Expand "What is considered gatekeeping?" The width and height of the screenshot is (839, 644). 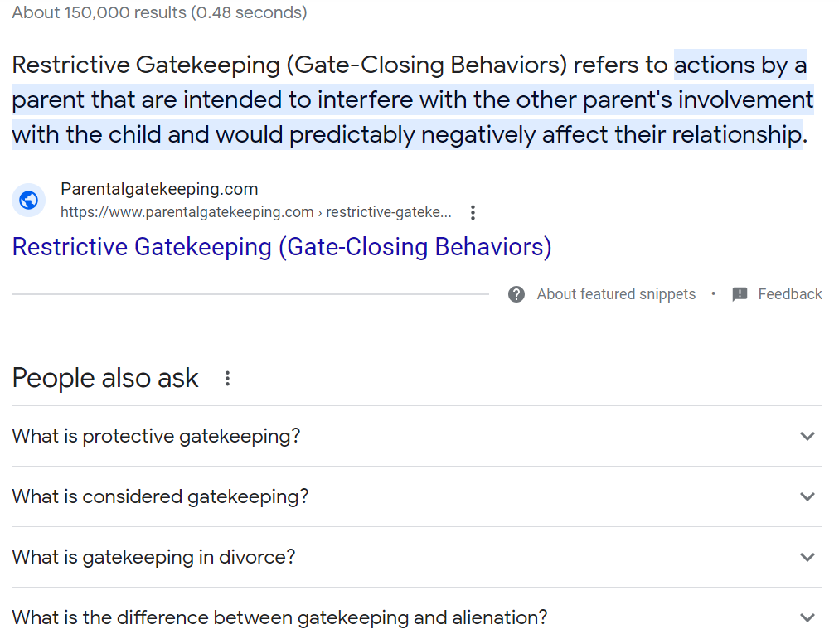(807, 496)
